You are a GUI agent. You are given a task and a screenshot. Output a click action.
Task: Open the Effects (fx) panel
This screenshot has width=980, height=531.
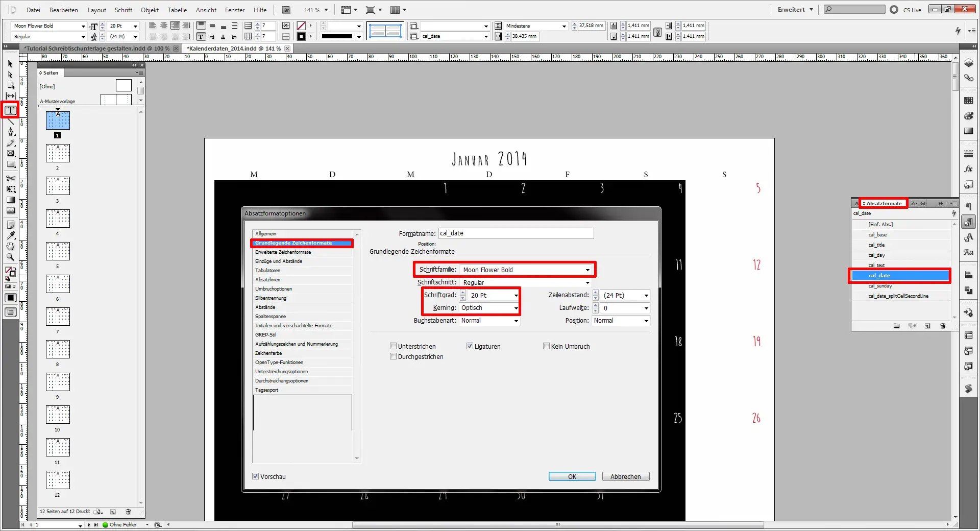969,168
